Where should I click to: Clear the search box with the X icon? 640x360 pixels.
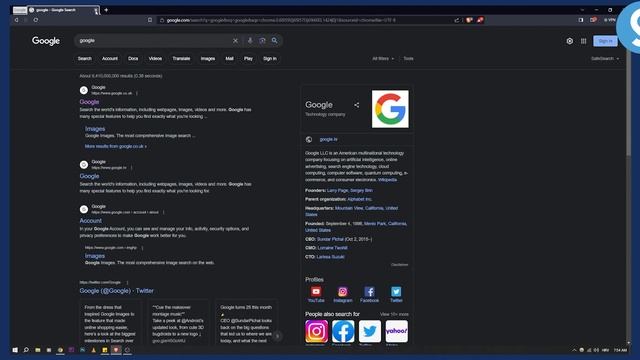pyautogui.click(x=235, y=41)
